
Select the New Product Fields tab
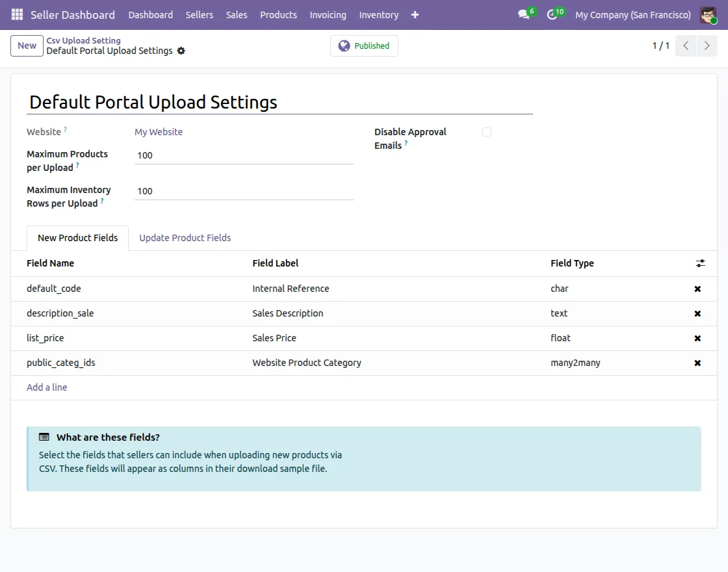pos(77,238)
